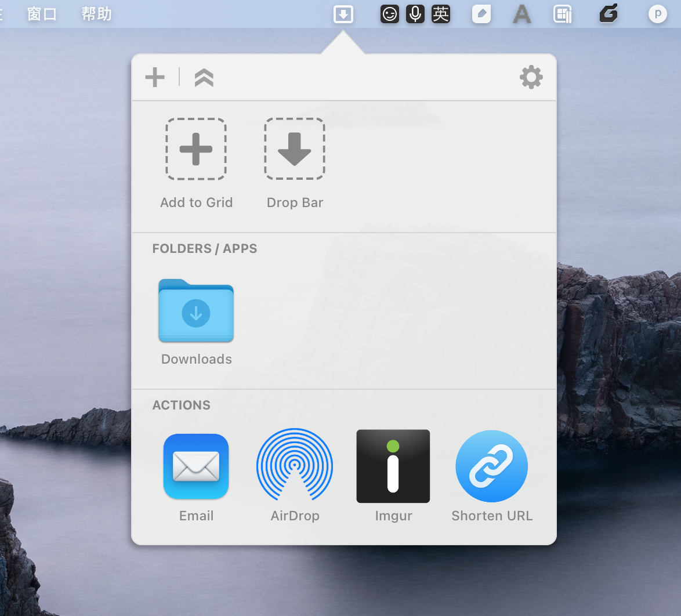This screenshot has width=681, height=616.
Task: Open the 窗口 menu
Action: click(x=43, y=14)
